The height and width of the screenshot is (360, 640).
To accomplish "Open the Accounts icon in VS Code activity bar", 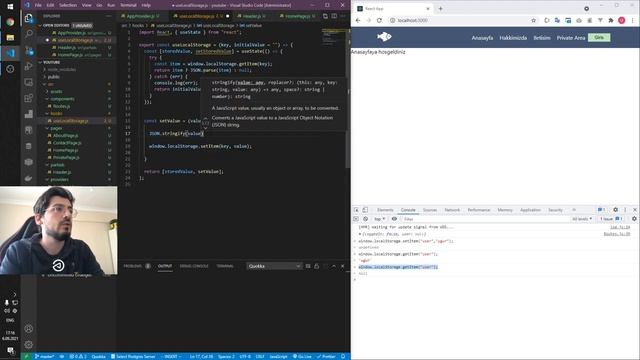I will click(29, 329).
